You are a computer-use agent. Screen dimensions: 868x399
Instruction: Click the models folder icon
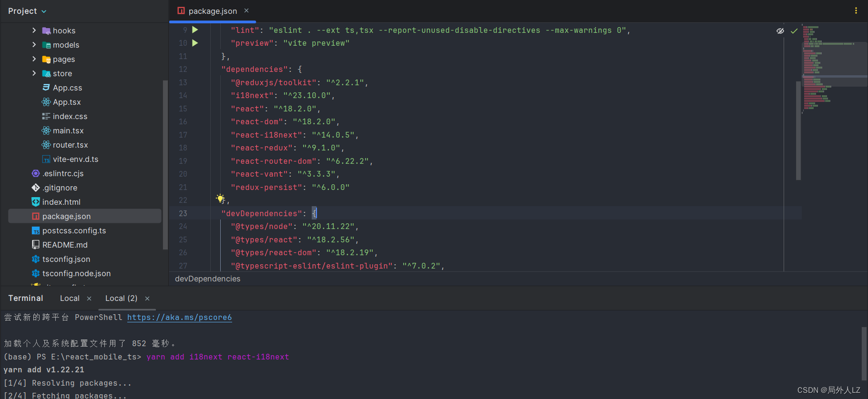point(46,45)
